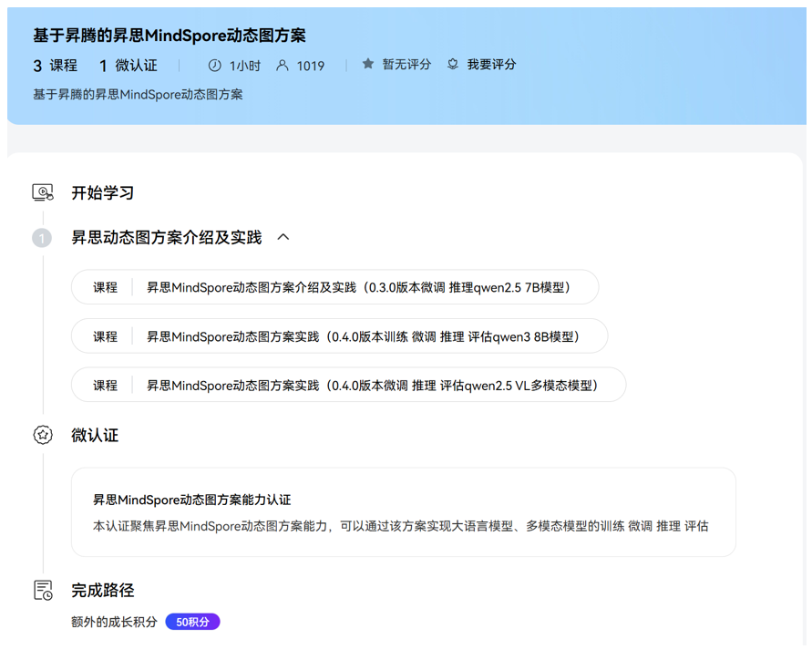Click the 课程 tag on the qwen3 8B row
This screenshot has width=812, height=660.
[x=105, y=336]
